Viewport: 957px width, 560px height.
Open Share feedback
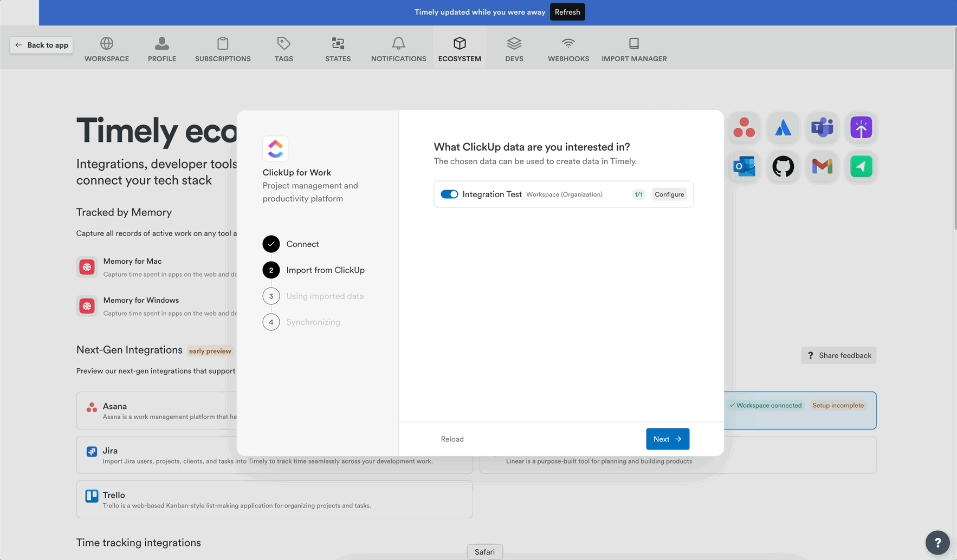coord(838,355)
